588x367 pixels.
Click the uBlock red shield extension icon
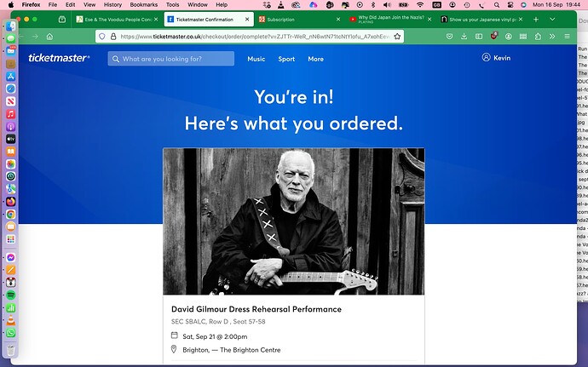(494, 36)
